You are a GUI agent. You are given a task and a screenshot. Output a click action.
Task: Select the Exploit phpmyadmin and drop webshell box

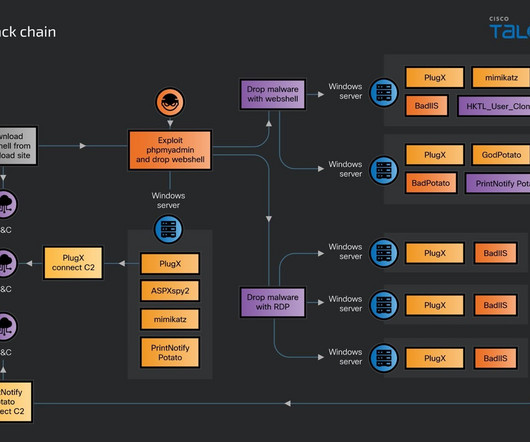point(170,150)
